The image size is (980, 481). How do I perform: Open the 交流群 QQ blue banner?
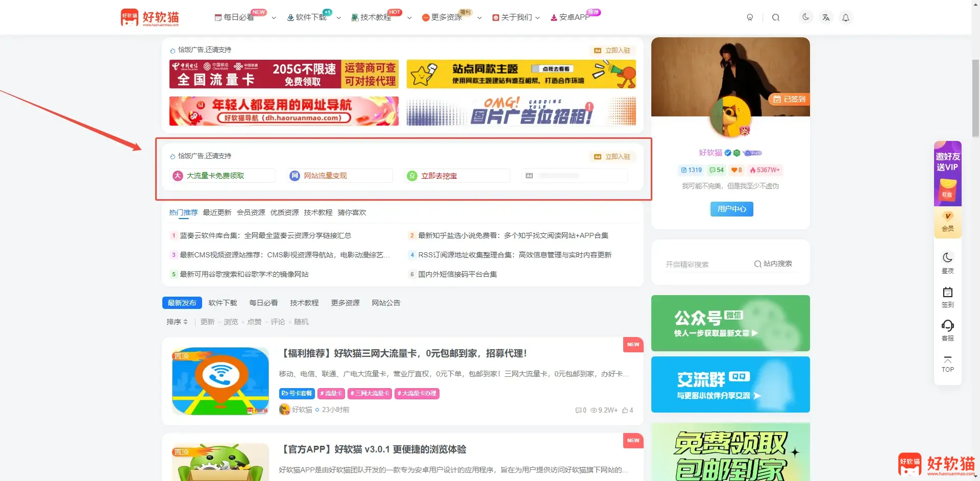point(730,384)
